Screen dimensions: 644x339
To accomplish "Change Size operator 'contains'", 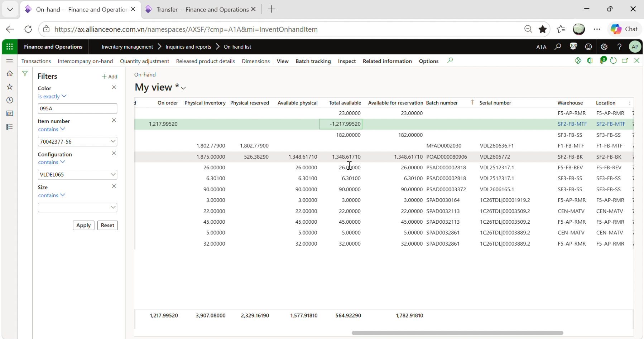I will click(x=52, y=195).
